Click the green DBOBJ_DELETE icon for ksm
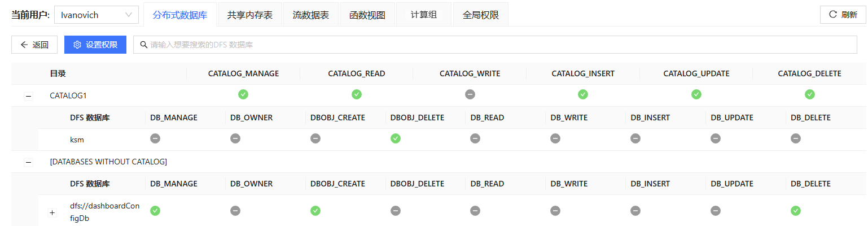Screen dimensions: 868x226 396,138
